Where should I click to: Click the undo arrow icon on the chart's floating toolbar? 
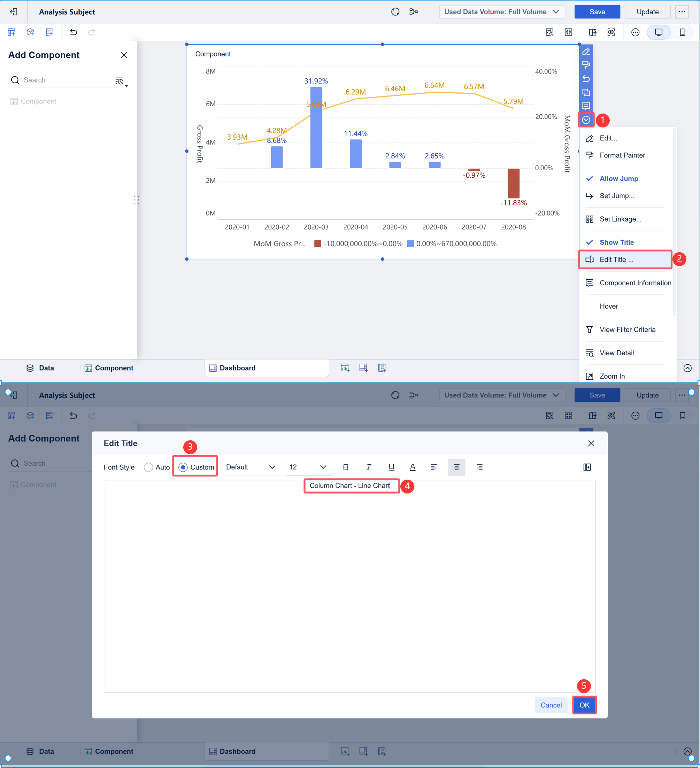click(x=586, y=79)
